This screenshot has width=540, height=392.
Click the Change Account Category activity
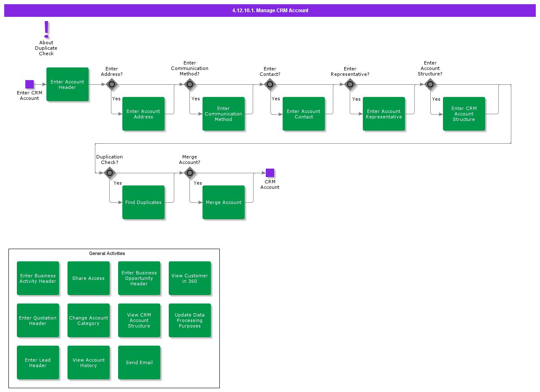pyautogui.click(x=89, y=320)
